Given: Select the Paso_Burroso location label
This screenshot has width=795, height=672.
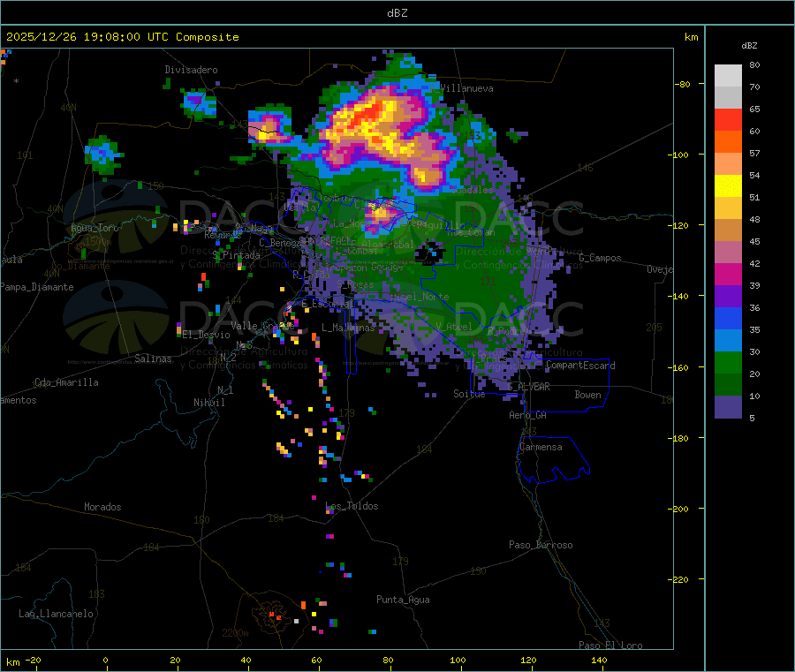Looking at the screenshot, I should (541, 545).
